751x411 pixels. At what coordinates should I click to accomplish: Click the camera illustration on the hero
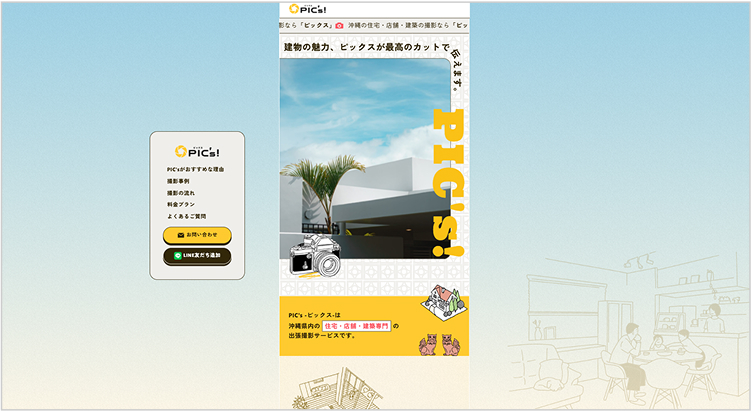pyautogui.click(x=315, y=255)
